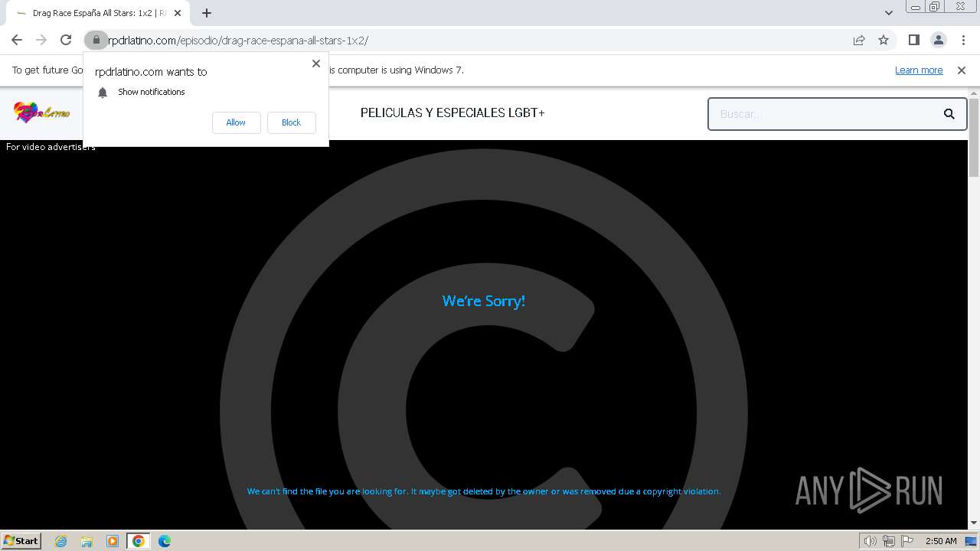The image size is (980, 551).
Task: Close the Drag Race España tab
Action: (x=178, y=13)
